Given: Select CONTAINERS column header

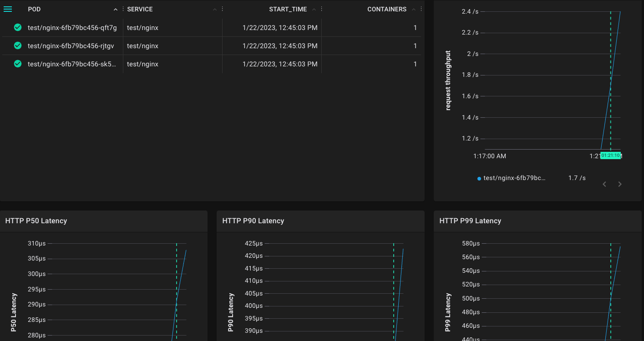Looking at the screenshot, I should [387, 9].
